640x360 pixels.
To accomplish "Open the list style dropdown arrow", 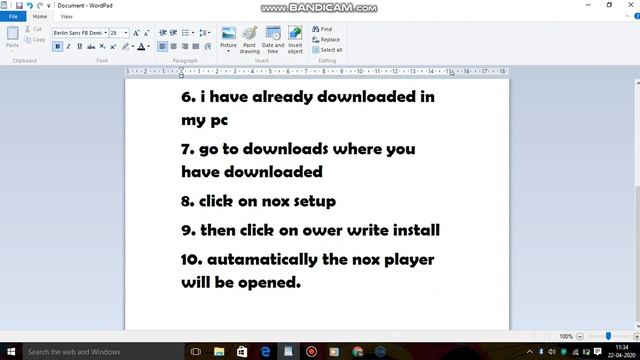I will [x=193, y=33].
